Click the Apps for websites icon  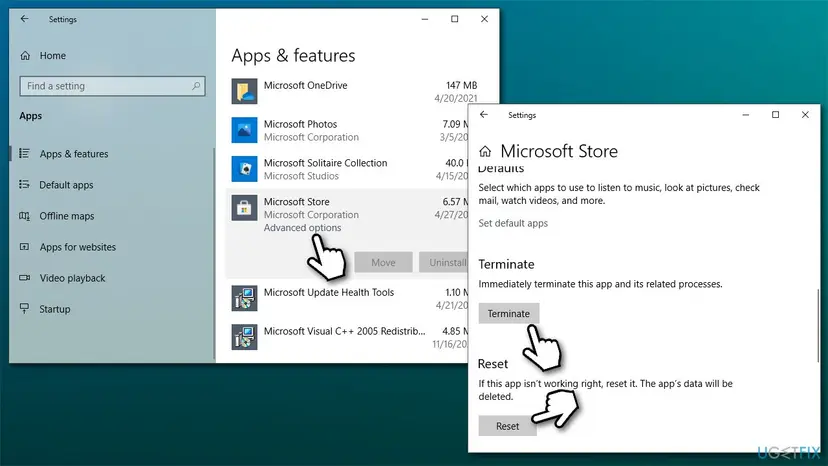coord(24,247)
